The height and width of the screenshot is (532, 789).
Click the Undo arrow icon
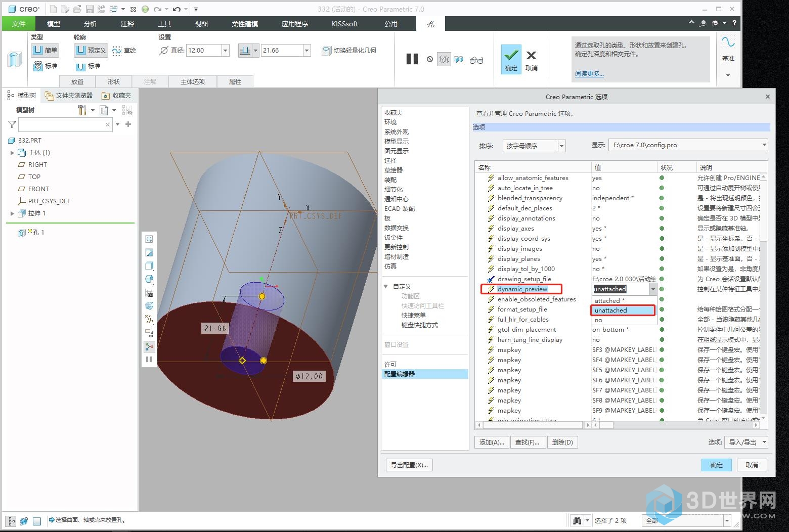click(176, 9)
